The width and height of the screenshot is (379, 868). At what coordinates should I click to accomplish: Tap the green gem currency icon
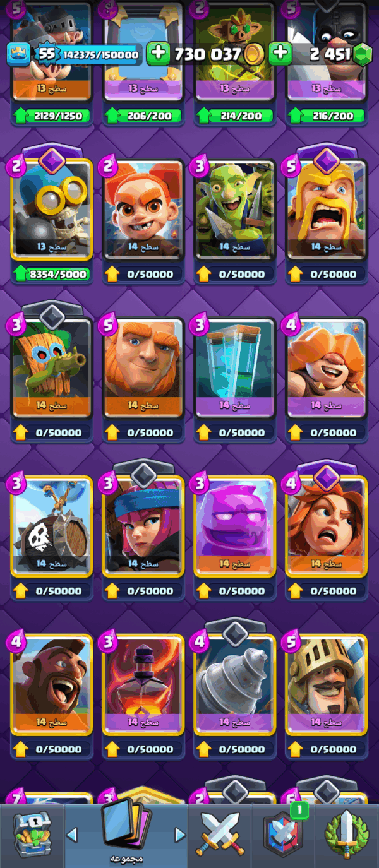[361, 54]
